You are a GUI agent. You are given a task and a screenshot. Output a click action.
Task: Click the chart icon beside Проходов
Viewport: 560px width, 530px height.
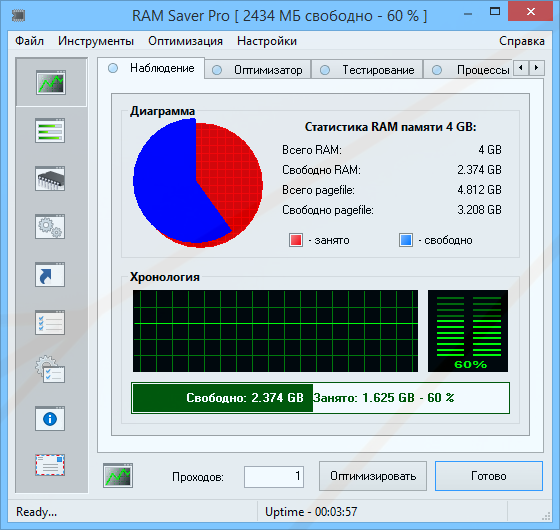118,475
